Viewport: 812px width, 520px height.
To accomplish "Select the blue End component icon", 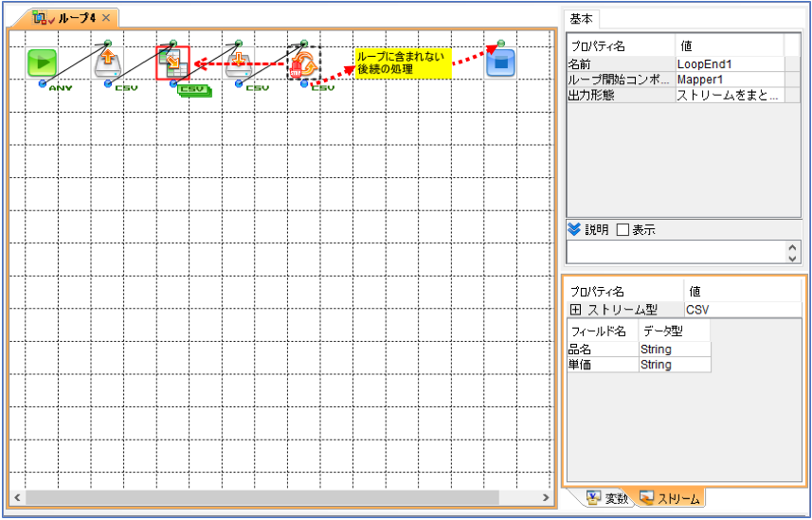I will (501, 63).
